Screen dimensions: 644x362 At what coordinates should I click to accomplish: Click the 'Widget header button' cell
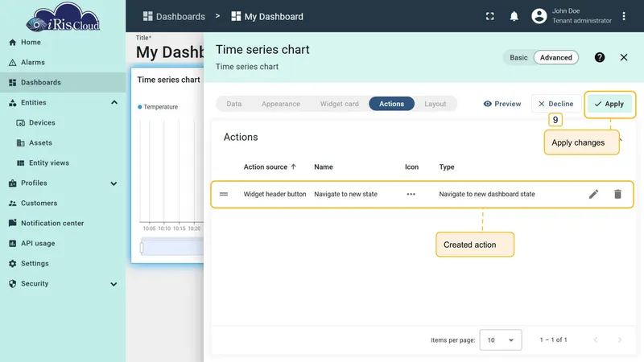click(x=275, y=194)
